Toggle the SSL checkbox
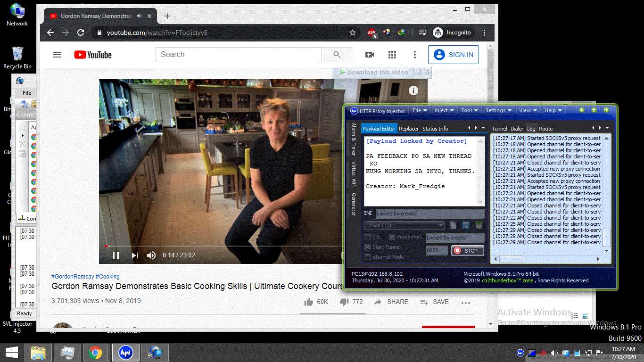Screen dimensions: 644x362 pyautogui.click(x=368, y=237)
